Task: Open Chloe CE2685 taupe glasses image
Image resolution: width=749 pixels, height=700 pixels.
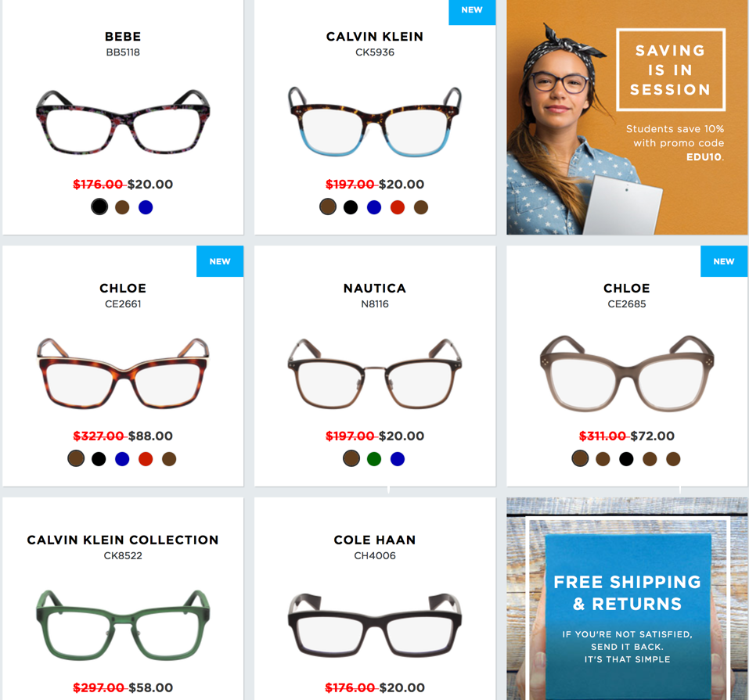Action: point(627,373)
